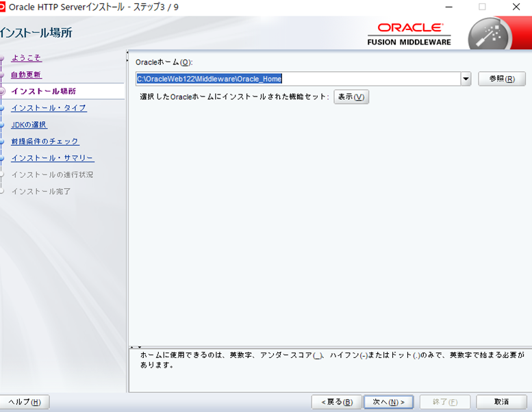This screenshot has height=412, width=532.
Task: Open the Oracle Home path dropdown
Action: click(466, 79)
